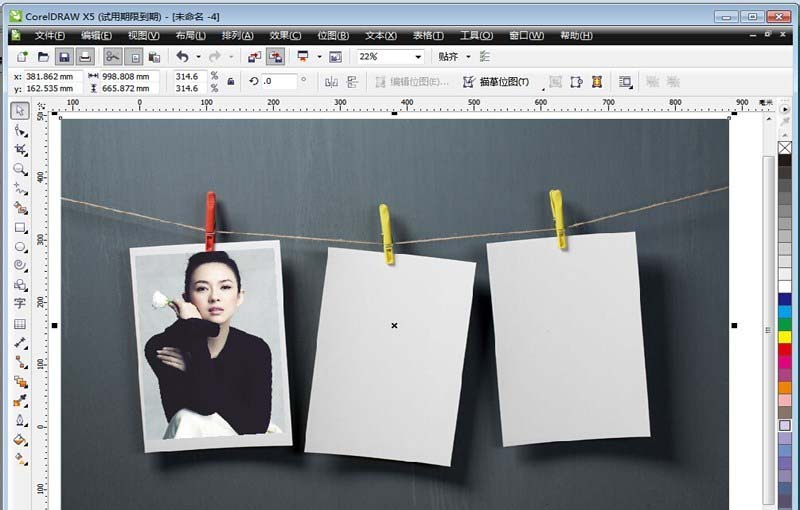Select the Pick tool in toolbox
800x510 pixels.
(x=19, y=110)
